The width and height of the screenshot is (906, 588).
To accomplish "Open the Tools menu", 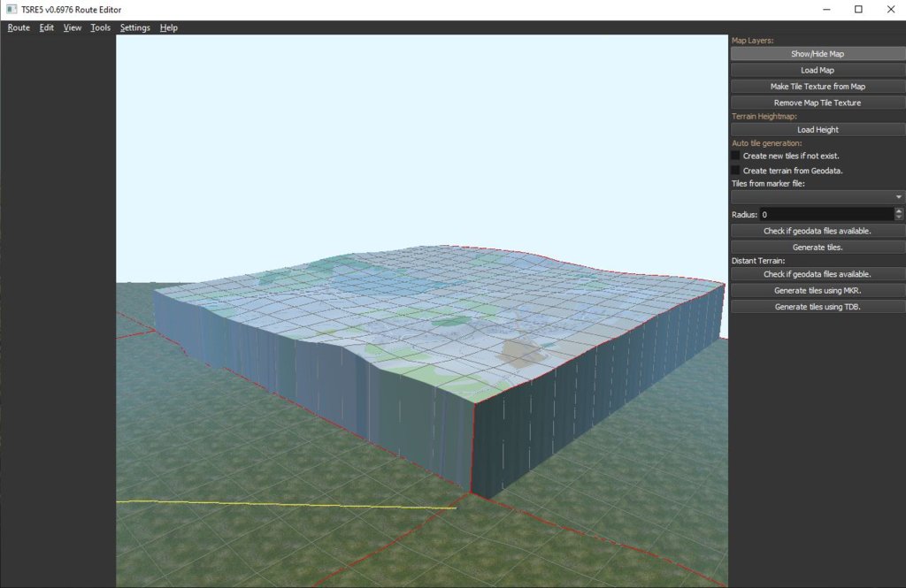I will coord(101,27).
